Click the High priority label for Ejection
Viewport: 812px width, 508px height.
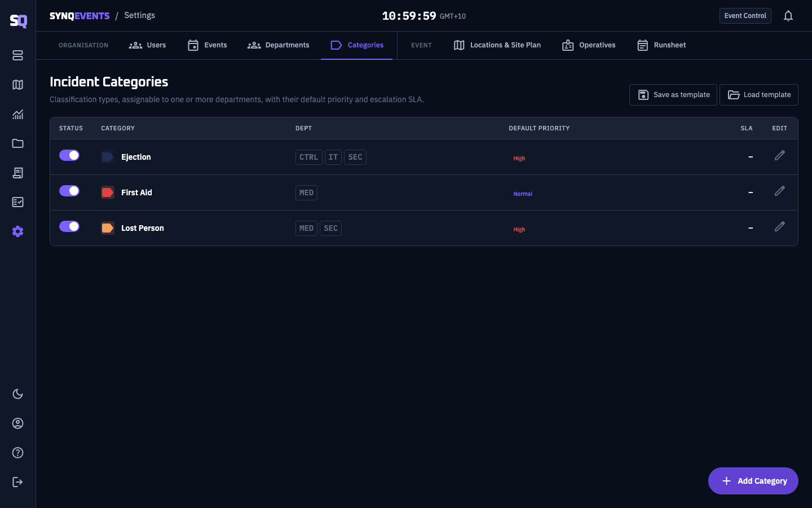519,158
